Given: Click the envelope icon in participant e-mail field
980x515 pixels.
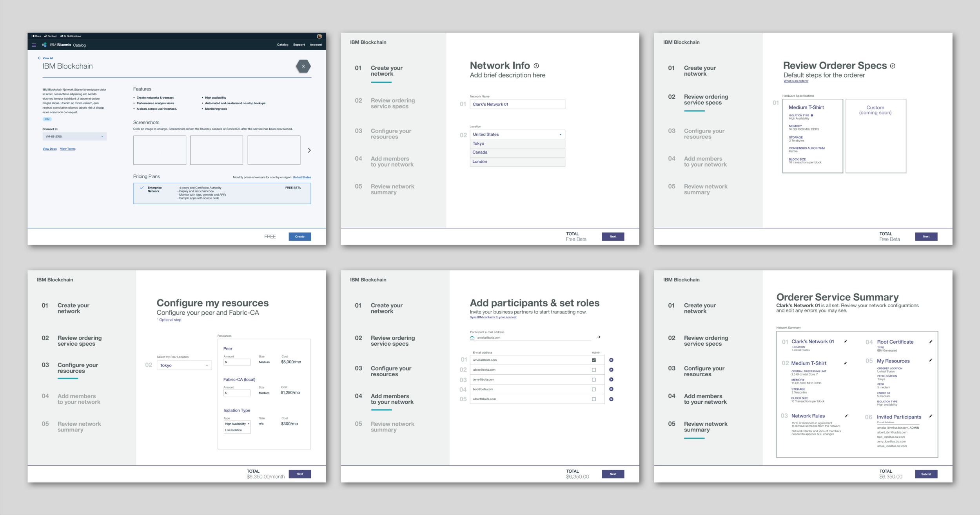Looking at the screenshot, I should click(472, 337).
